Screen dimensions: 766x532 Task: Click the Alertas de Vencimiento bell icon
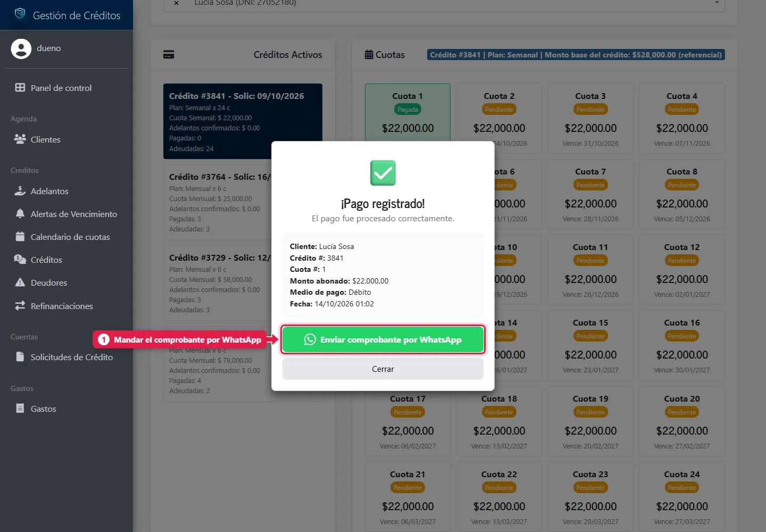[x=20, y=213]
